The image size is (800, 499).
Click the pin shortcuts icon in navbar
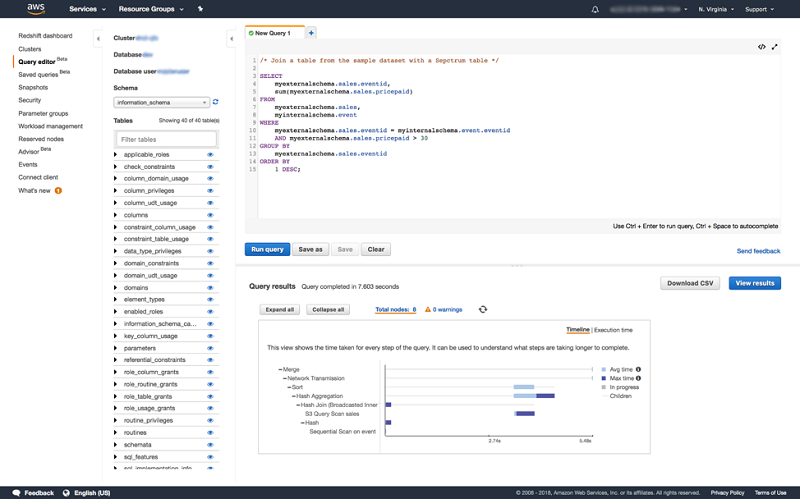(x=200, y=9)
